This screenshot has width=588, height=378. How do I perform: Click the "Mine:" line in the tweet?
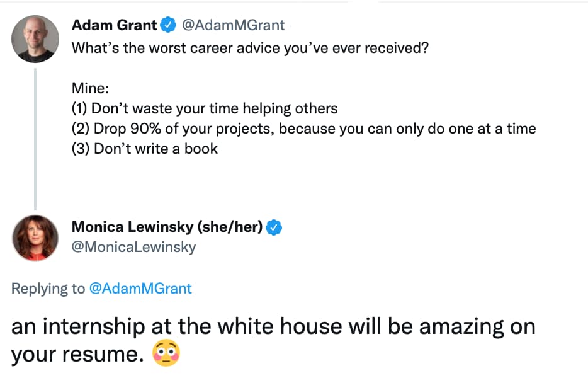[x=91, y=88]
